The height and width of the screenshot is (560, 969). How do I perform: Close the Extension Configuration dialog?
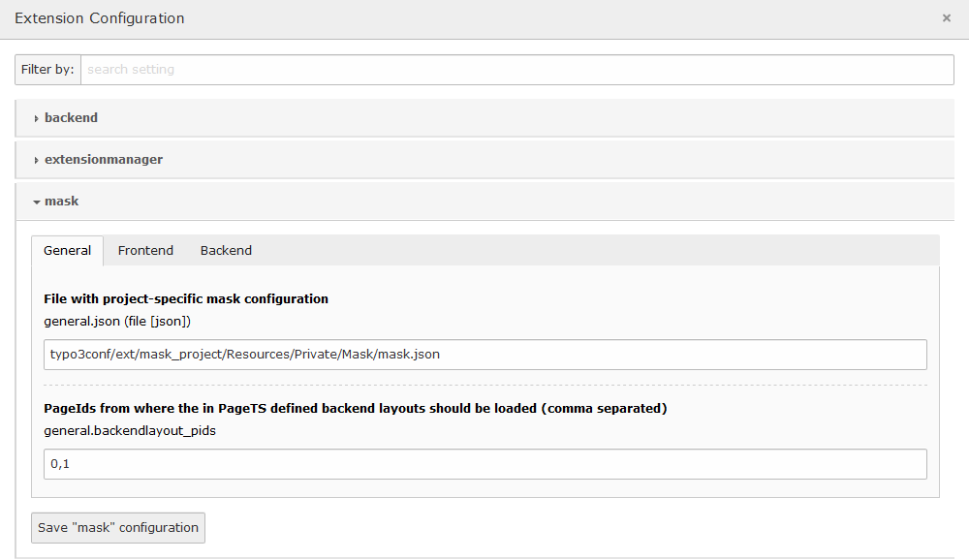[x=947, y=17]
